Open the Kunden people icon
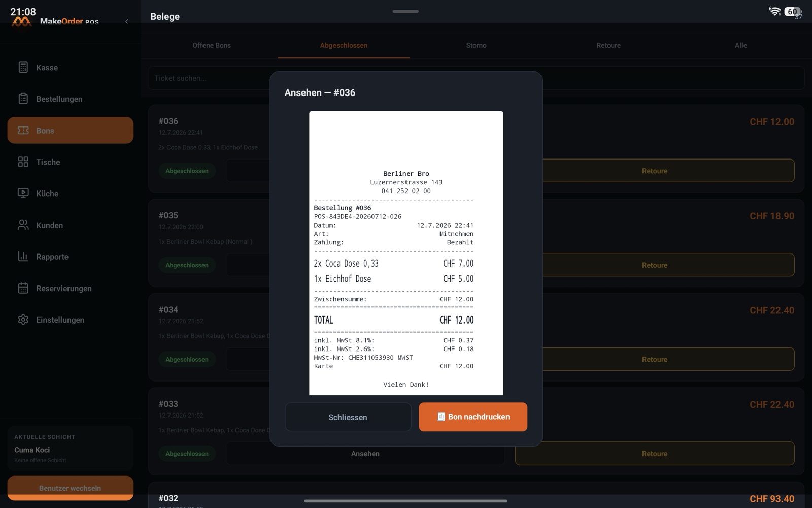 tap(23, 225)
